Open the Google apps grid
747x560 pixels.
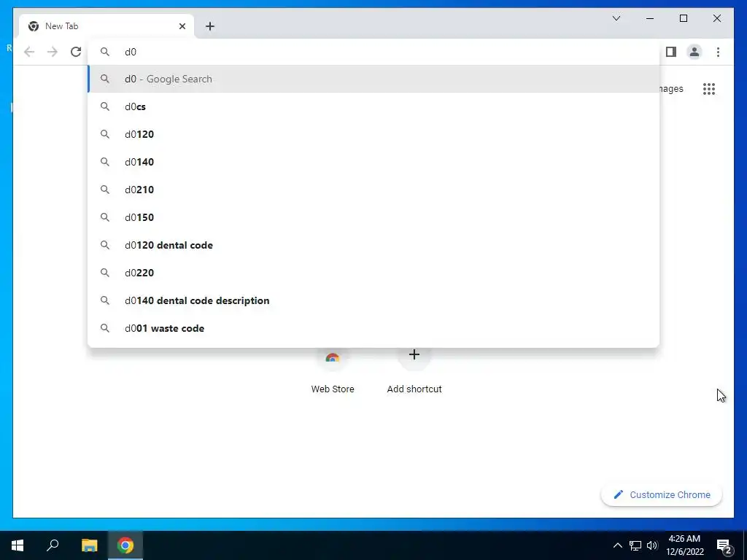pyautogui.click(x=709, y=89)
